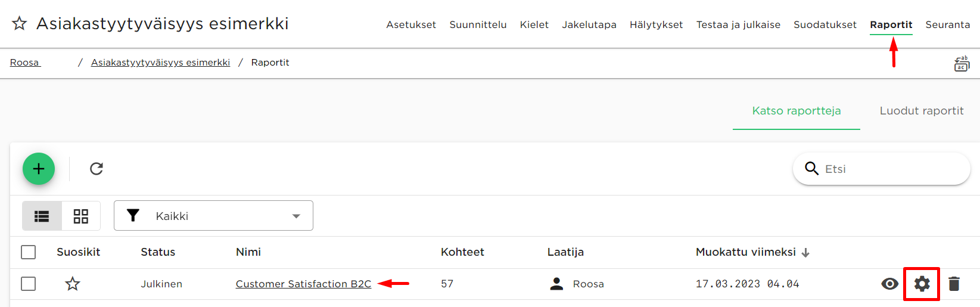Check the Customer Satisfaction B2C row checkbox
This screenshot has width=980, height=307.
pos(28,284)
